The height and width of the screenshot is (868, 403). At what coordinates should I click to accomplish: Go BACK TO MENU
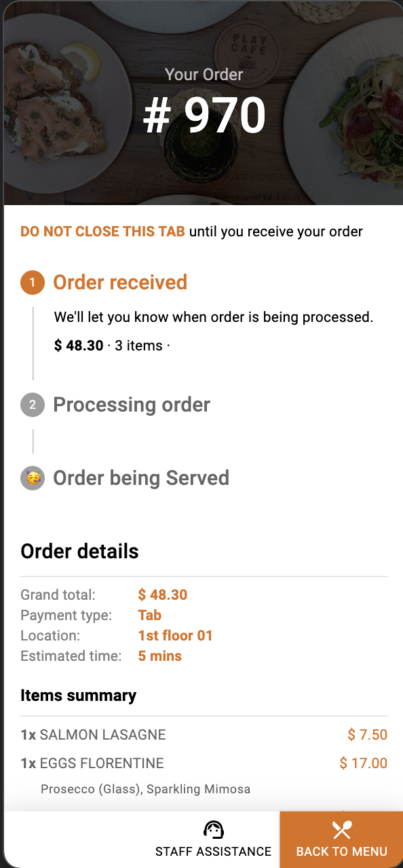[341, 839]
